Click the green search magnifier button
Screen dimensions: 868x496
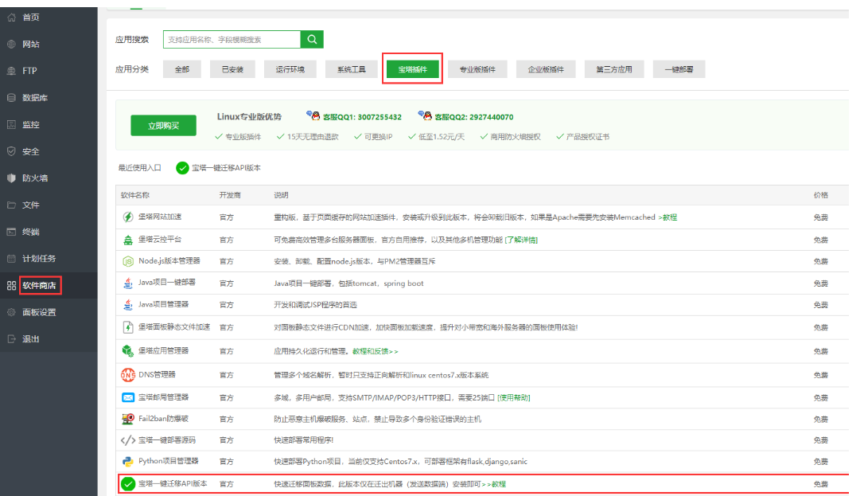[312, 39]
